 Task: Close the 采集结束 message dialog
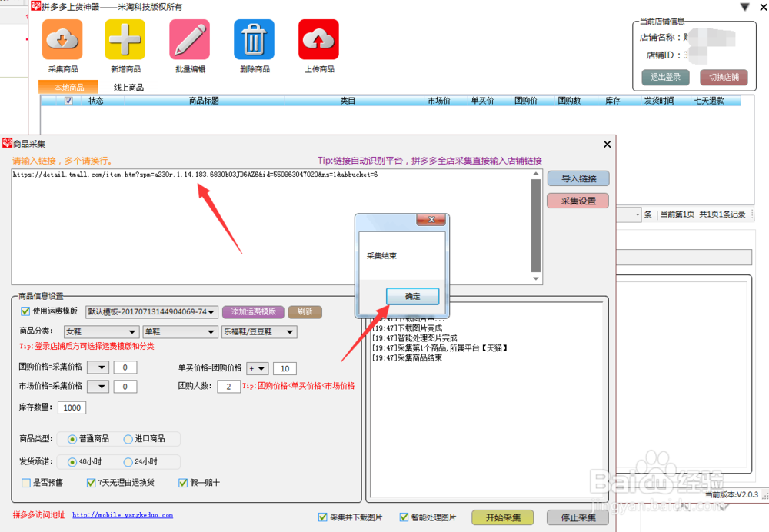pos(431,220)
